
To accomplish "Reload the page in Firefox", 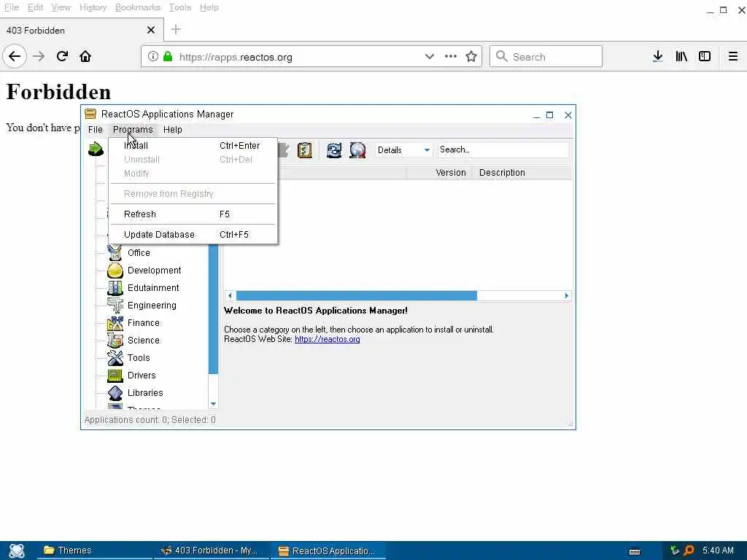I will click(x=62, y=57).
